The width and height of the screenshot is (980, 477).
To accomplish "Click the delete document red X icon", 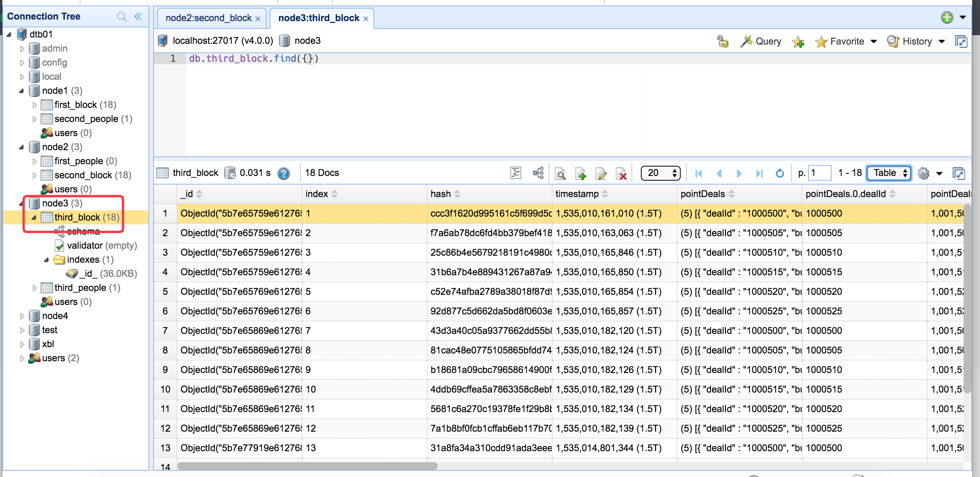I will pos(621,173).
